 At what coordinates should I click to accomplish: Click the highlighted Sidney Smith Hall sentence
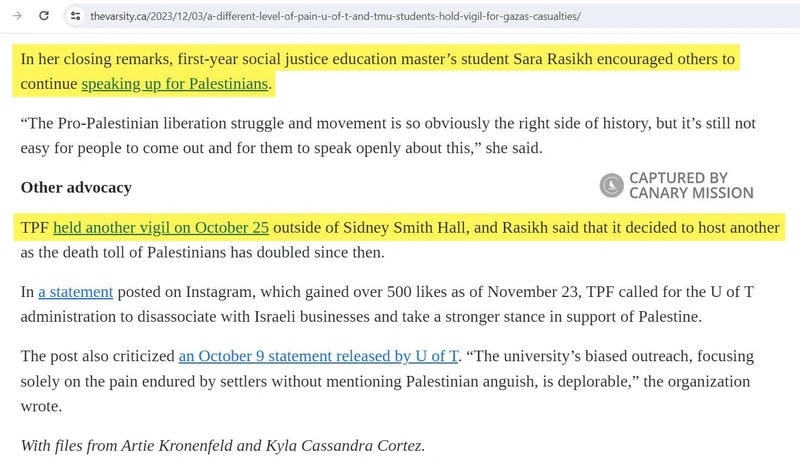click(x=399, y=228)
